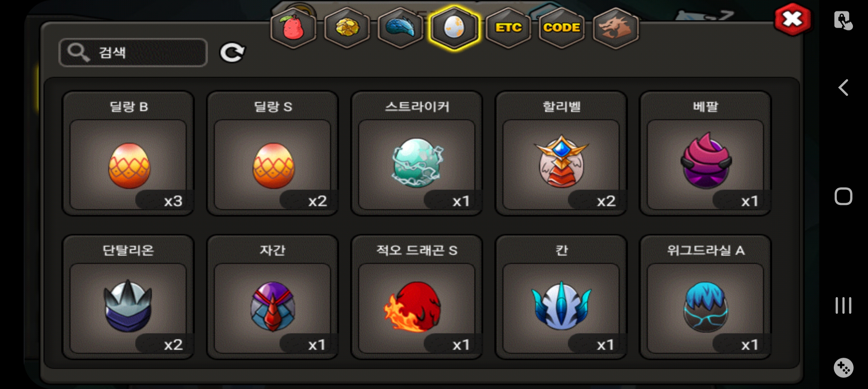The width and height of the screenshot is (868, 389).
Task: Click the refresh arrow icon
Action: [232, 53]
